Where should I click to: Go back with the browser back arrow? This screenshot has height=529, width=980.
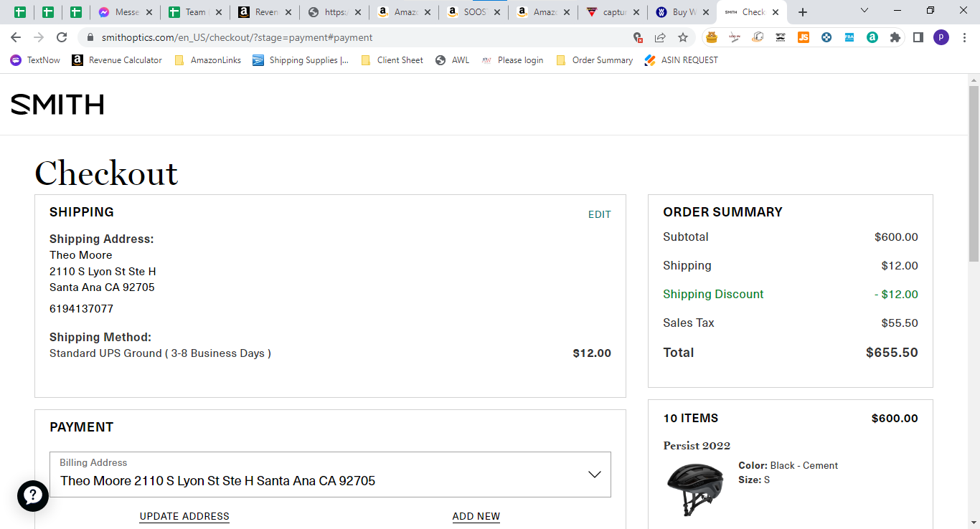point(16,37)
